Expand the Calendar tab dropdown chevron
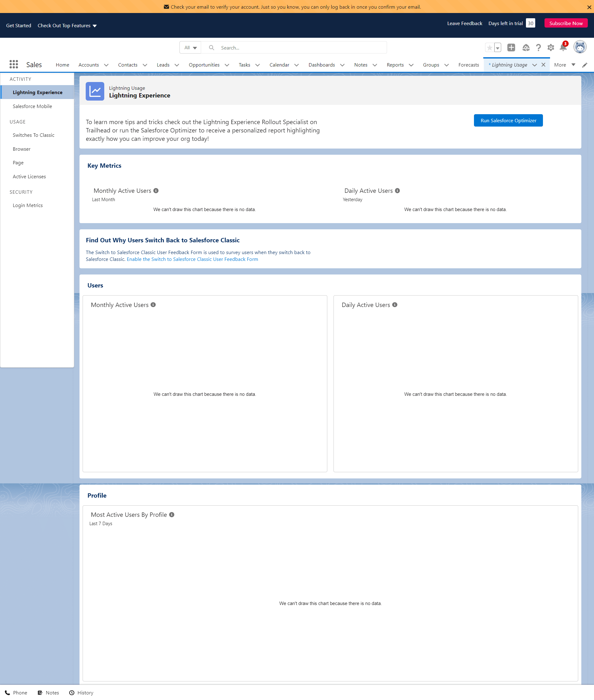 297,65
